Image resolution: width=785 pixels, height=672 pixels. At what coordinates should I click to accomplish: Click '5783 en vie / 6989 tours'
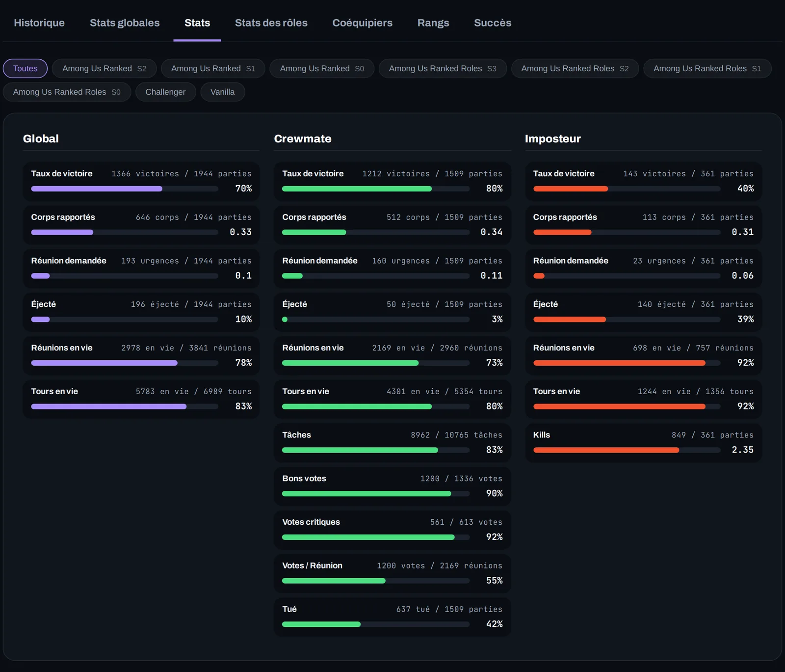(x=194, y=392)
